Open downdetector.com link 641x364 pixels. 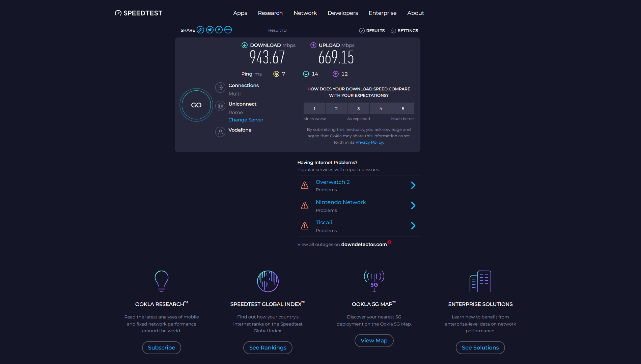coord(364,244)
